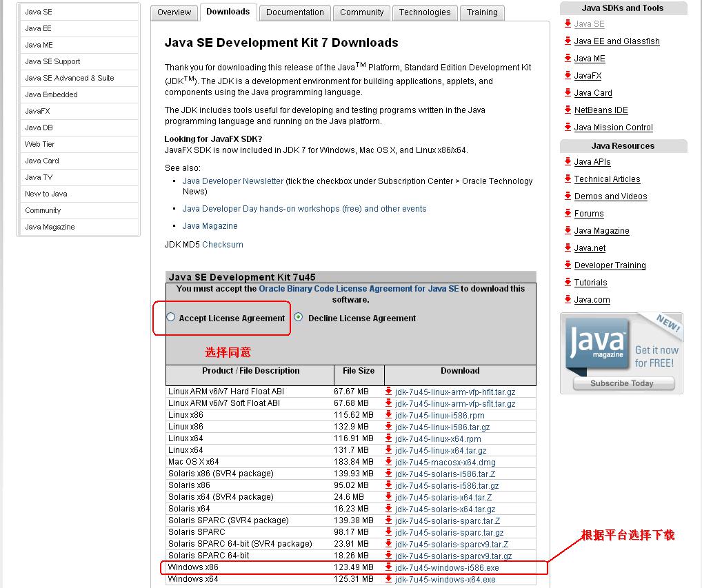
Task: Open Java SE Advanced & Suite sidebar item
Action: 79,78
